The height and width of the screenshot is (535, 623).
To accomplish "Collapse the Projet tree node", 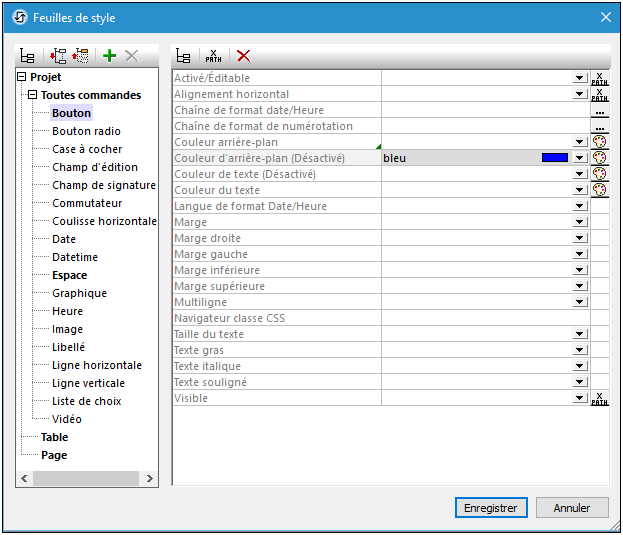I will pos(22,77).
